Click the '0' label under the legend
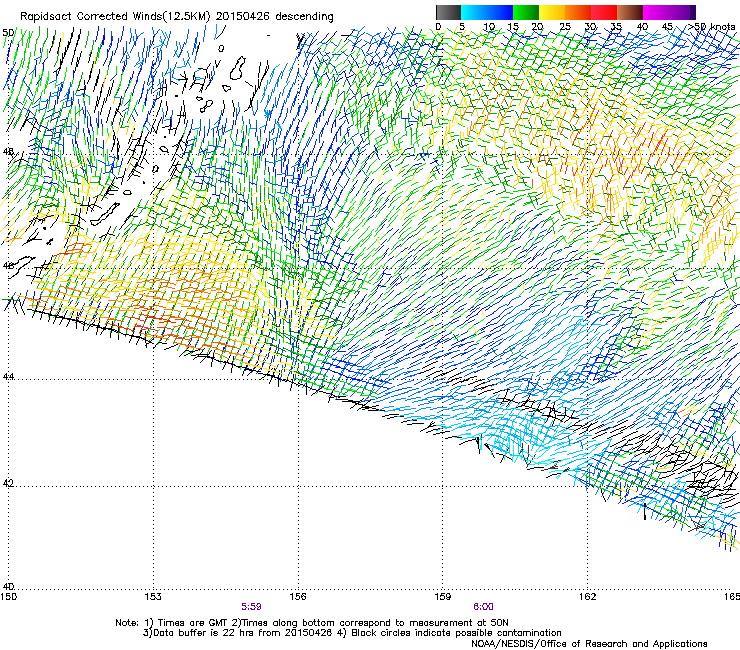This screenshot has height=650, width=740. point(438,27)
